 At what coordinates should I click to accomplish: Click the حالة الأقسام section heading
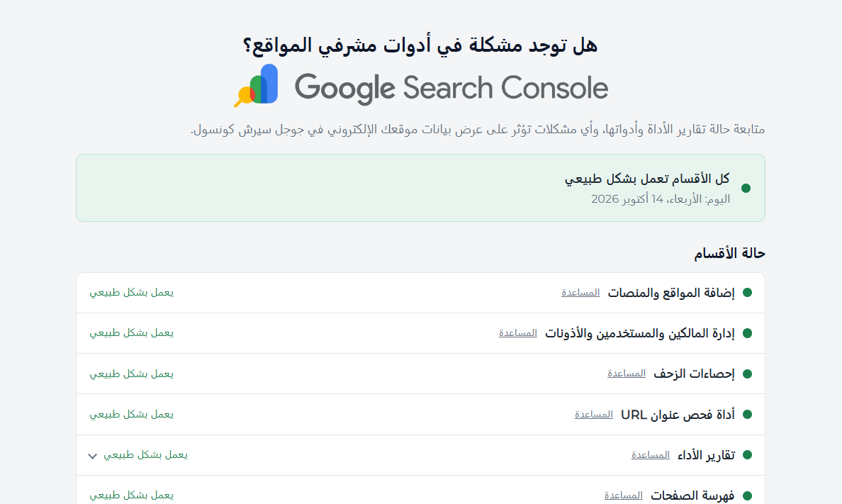729,253
